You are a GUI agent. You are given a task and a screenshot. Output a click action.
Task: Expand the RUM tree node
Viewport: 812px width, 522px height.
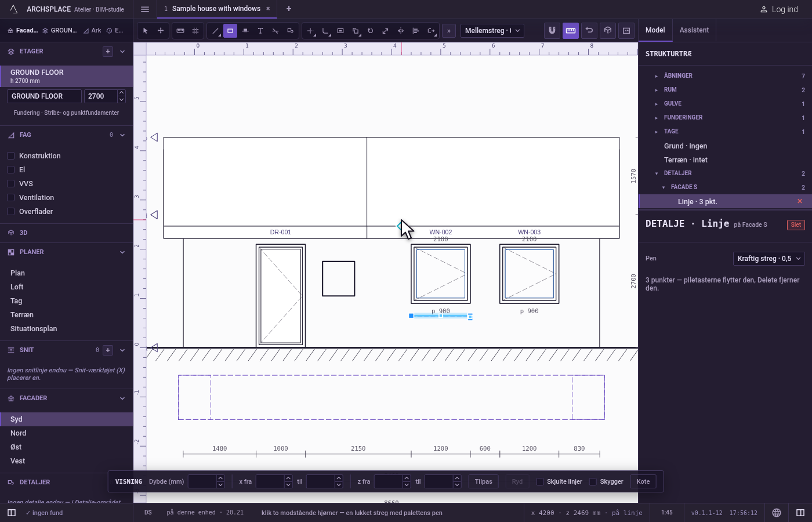(657, 90)
